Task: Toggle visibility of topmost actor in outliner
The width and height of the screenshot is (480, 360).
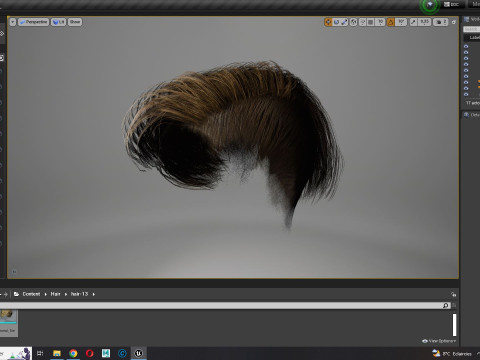Action: click(466, 46)
